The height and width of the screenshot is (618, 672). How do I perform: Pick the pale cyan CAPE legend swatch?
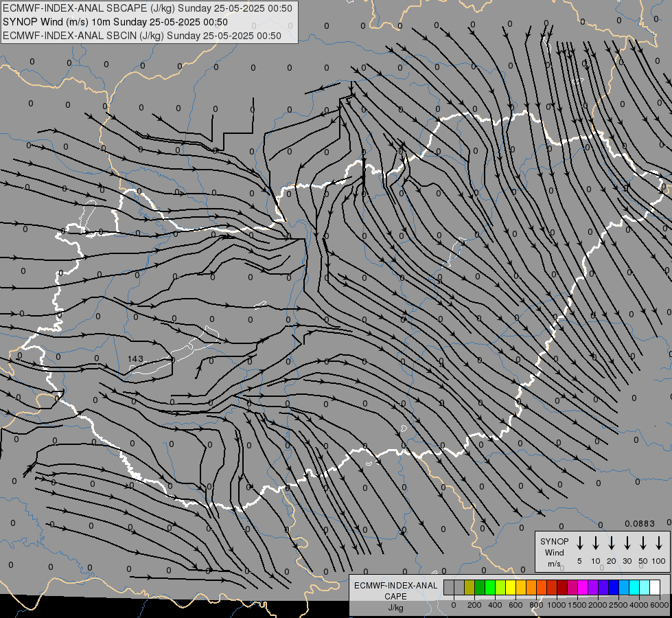(x=644, y=587)
